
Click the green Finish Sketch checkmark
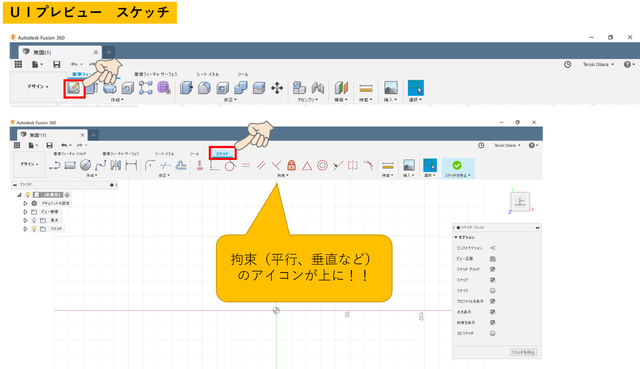(x=457, y=165)
